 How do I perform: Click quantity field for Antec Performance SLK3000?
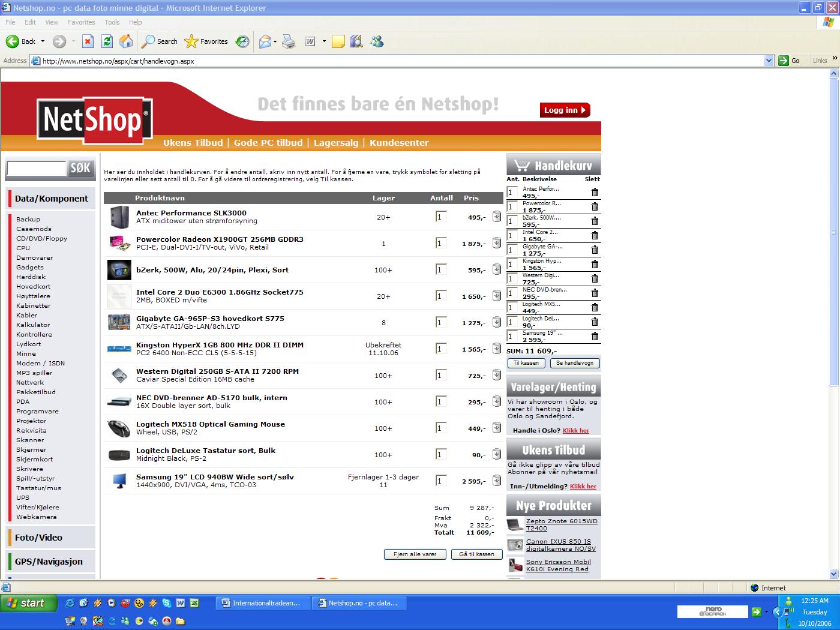click(x=441, y=217)
